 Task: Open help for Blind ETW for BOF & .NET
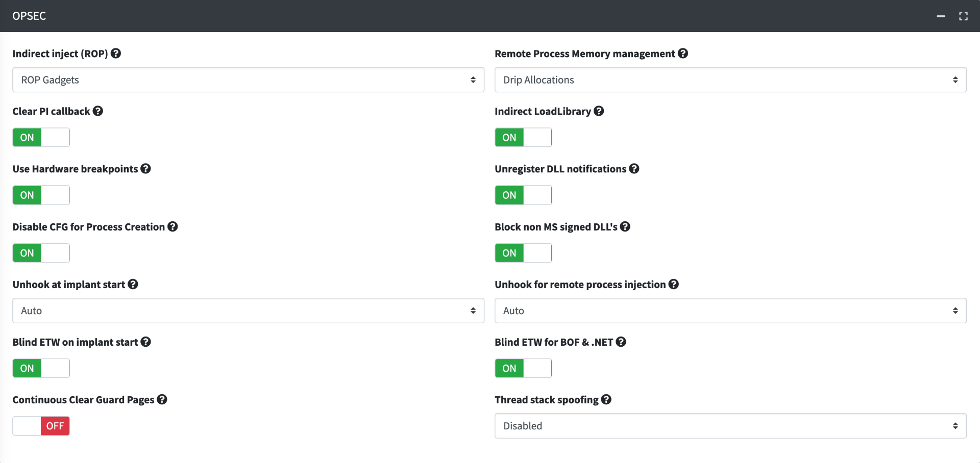pos(621,342)
